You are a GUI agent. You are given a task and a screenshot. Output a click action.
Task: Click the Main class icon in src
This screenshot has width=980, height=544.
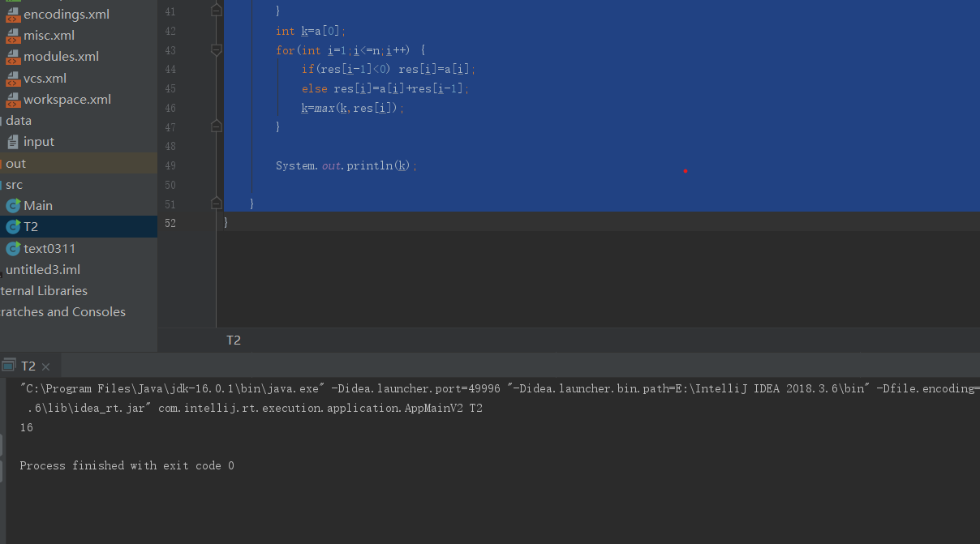[12, 206]
